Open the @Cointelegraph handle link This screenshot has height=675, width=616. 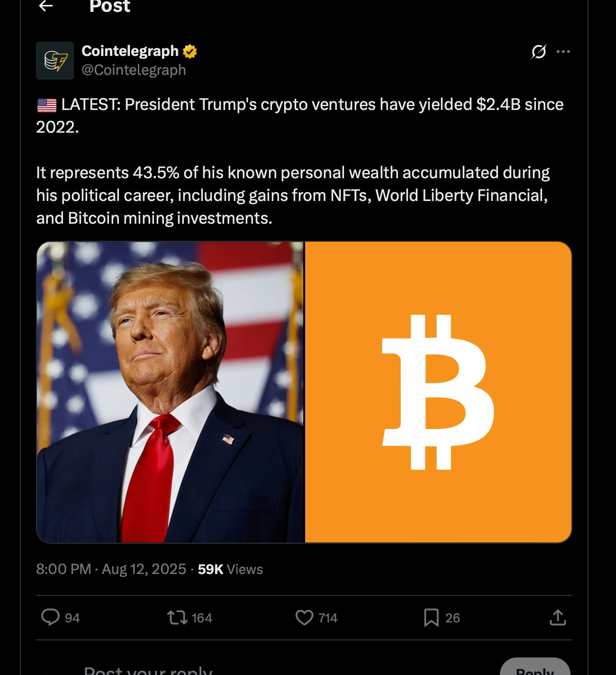[x=134, y=70]
